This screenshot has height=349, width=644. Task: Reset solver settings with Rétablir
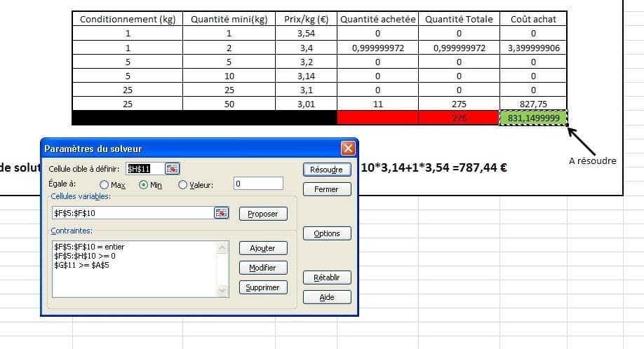click(x=326, y=278)
